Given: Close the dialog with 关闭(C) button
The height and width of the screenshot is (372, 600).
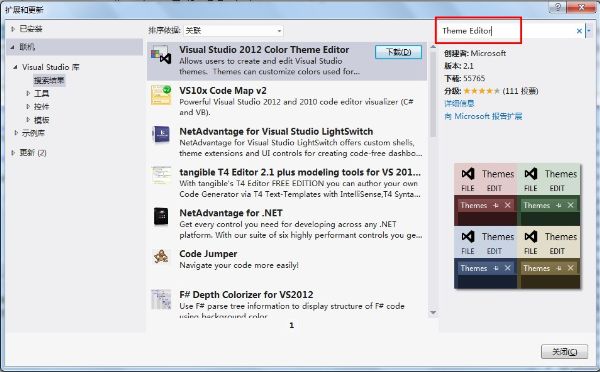Looking at the screenshot, I should pos(564,351).
